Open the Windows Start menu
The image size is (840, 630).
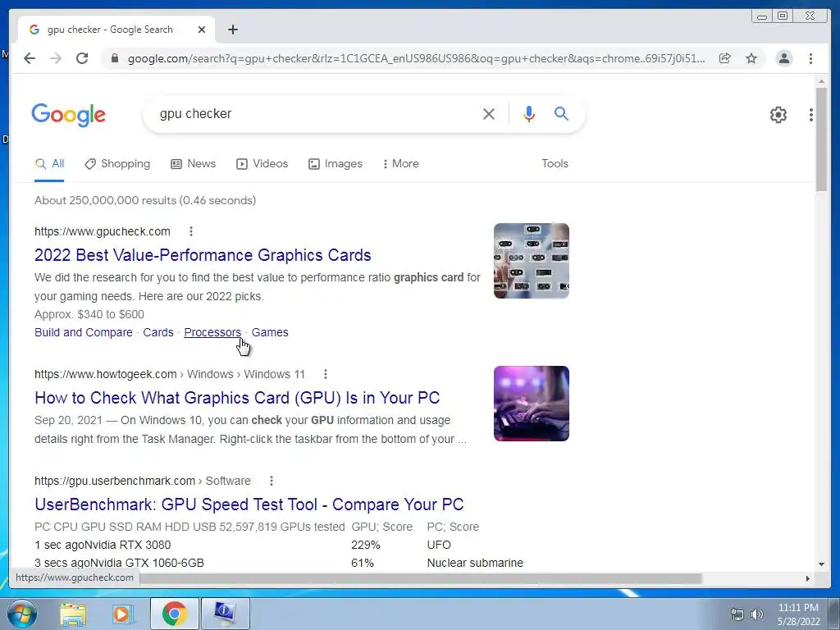pyautogui.click(x=22, y=614)
